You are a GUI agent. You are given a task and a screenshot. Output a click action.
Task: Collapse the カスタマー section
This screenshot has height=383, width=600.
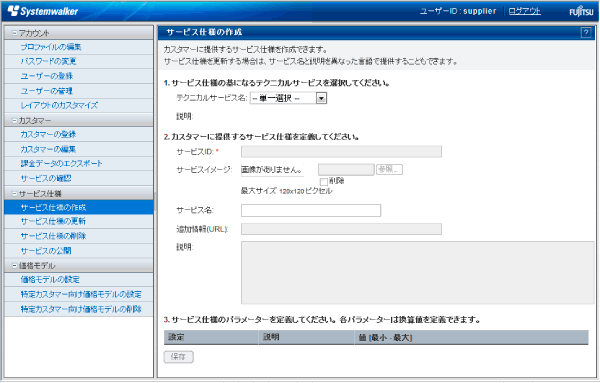(14, 121)
